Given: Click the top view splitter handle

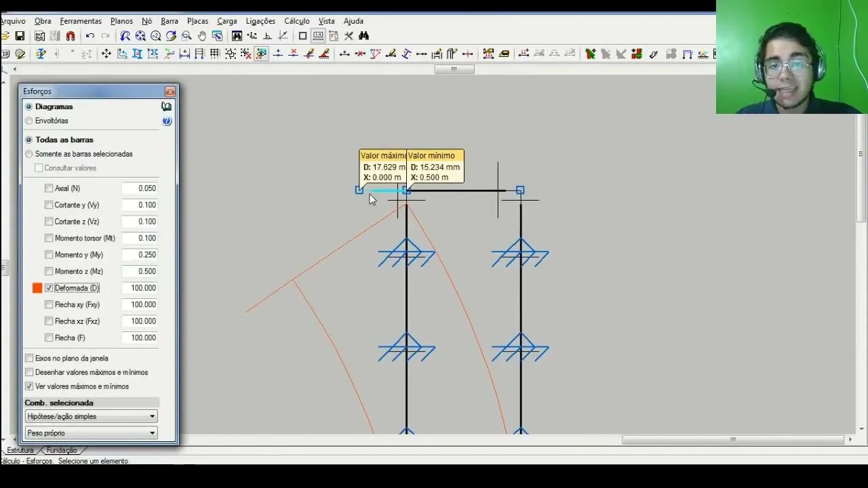Looking at the screenshot, I should pyautogui.click(x=454, y=69).
